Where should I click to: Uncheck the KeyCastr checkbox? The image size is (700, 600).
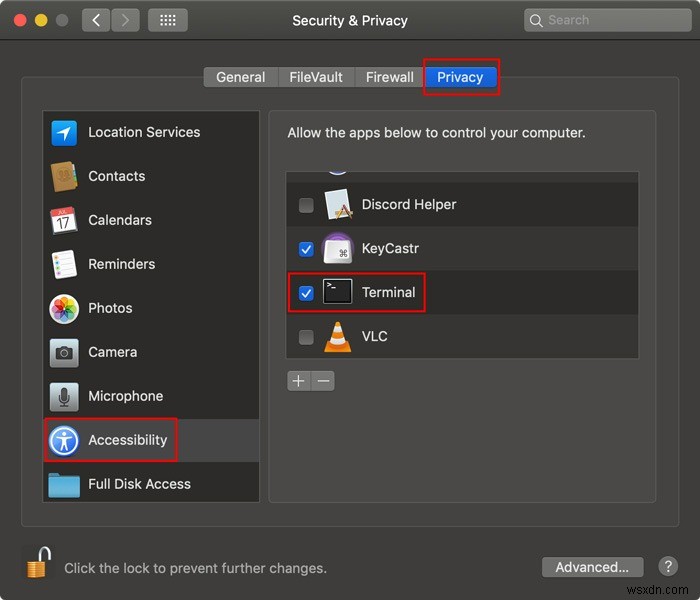306,249
